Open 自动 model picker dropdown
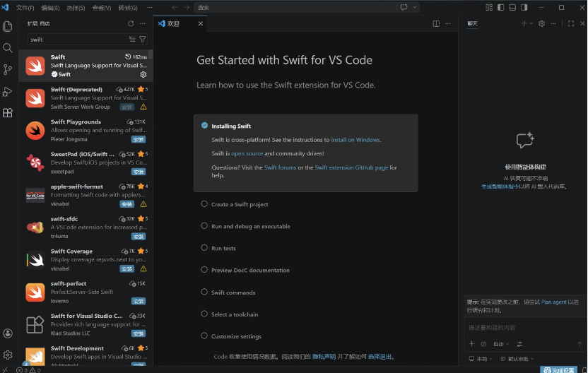588x373 pixels. click(x=501, y=344)
